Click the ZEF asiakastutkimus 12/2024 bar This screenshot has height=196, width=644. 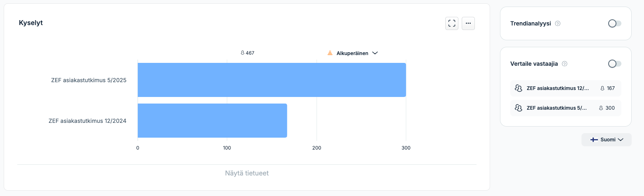pyautogui.click(x=212, y=121)
